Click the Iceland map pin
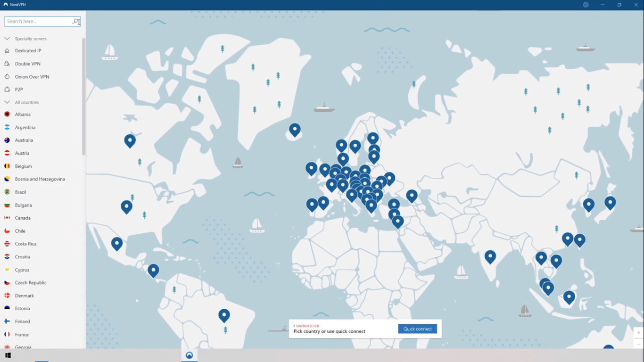644x362 pixels. point(295,129)
